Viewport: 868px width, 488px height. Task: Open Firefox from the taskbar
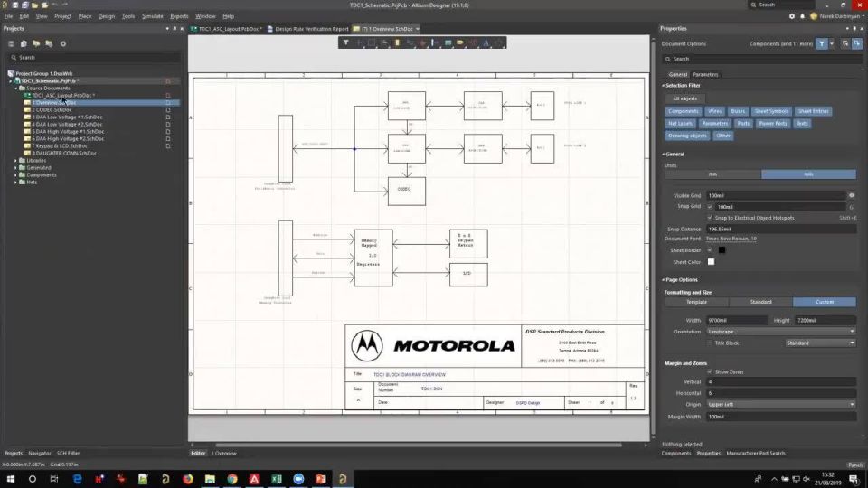[x=188, y=479]
